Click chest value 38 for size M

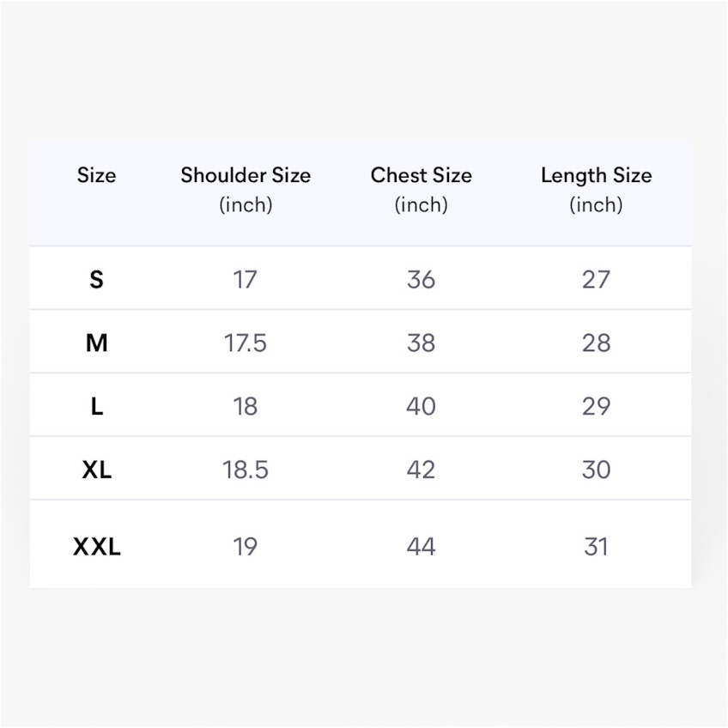pos(421,343)
